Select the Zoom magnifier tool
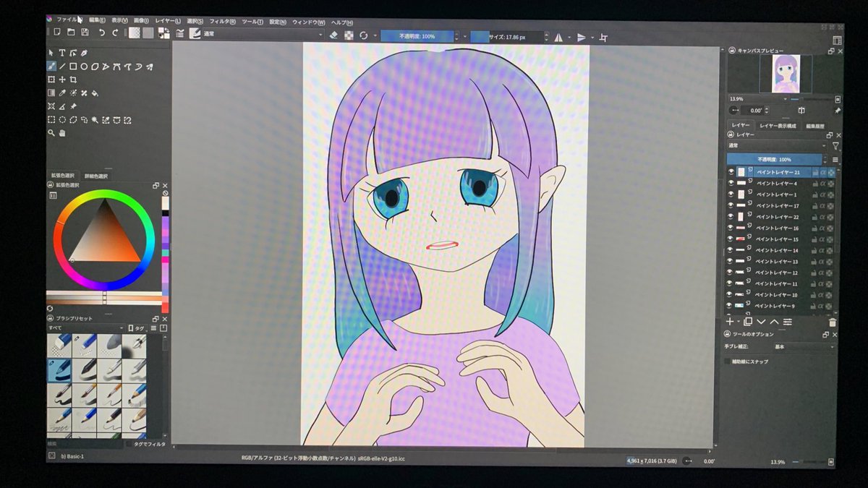 pos(51,133)
